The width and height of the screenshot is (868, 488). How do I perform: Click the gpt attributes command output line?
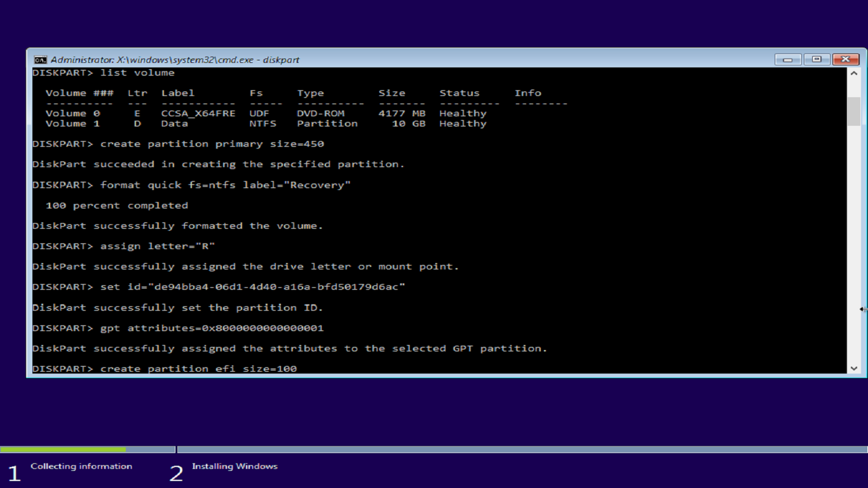pos(289,348)
